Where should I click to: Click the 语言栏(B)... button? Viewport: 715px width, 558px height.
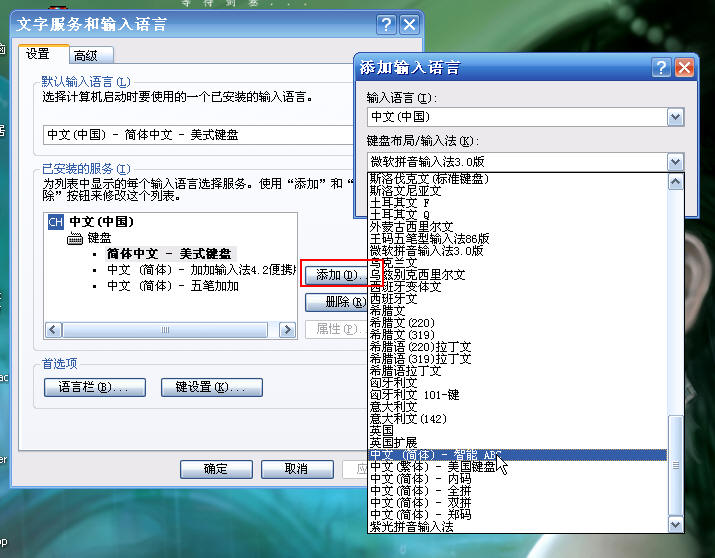click(x=95, y=388)
